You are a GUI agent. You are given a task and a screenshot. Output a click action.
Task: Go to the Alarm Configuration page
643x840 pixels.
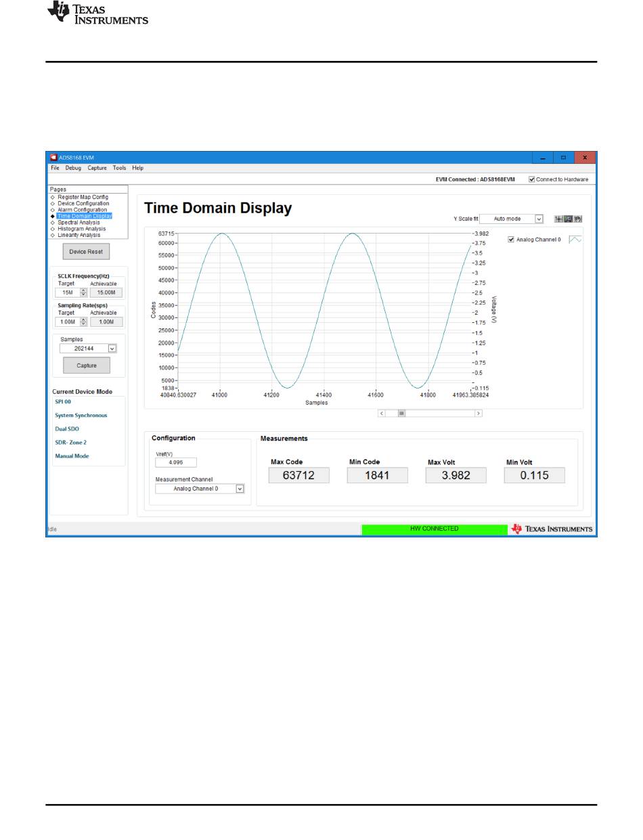click(x=82, y=210)
